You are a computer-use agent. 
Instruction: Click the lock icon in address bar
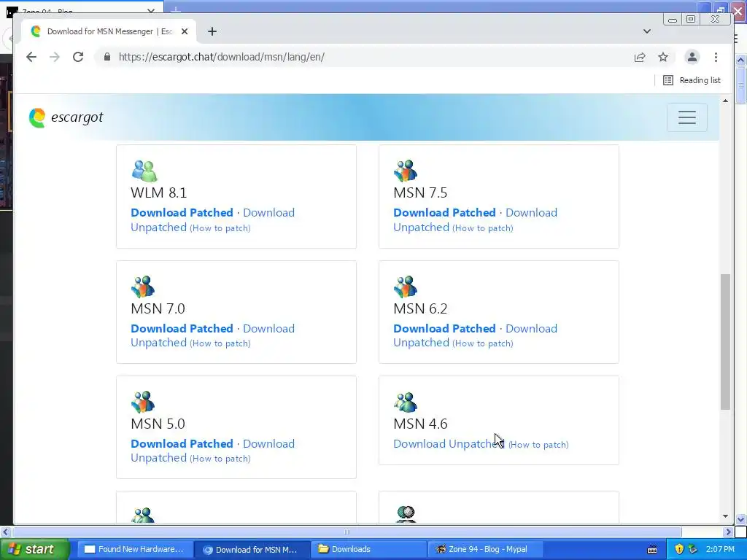tap(107, 57)
